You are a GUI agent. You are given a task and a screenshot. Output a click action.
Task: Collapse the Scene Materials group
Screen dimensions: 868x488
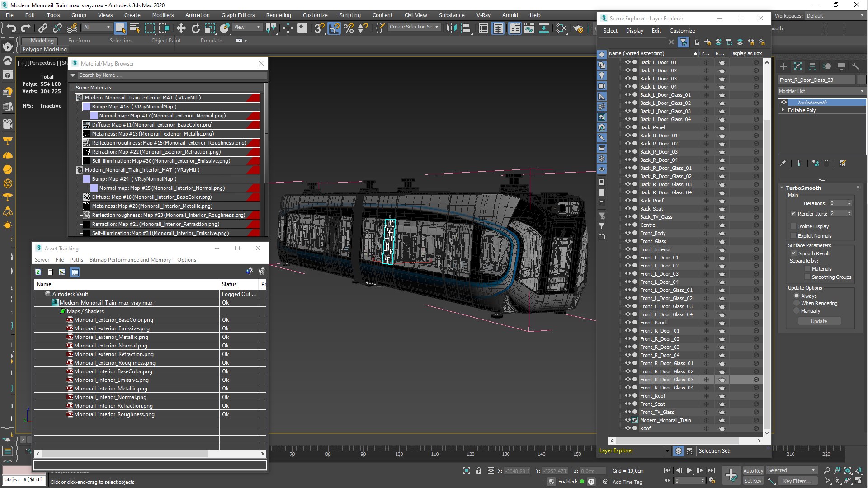(x=73, y=88)
